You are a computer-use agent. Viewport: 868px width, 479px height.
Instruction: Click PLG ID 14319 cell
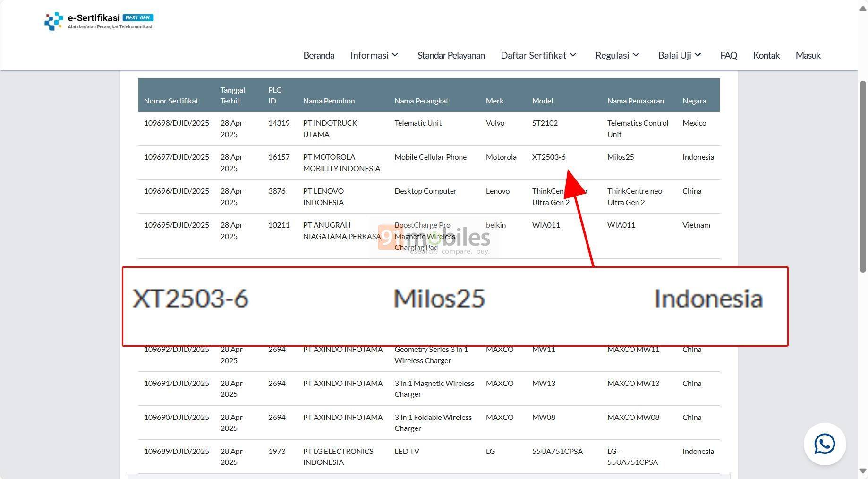(279, 123)
